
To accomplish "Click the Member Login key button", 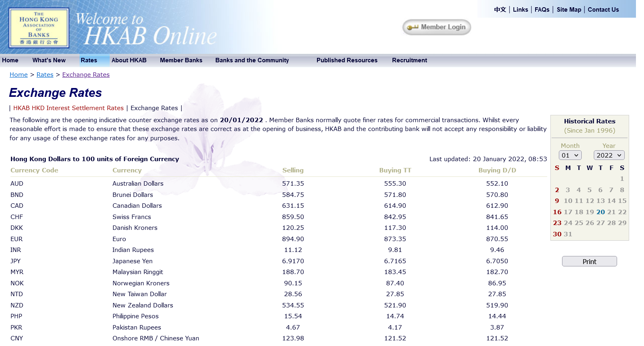I will pyautogui.click(x=437, y=27).
